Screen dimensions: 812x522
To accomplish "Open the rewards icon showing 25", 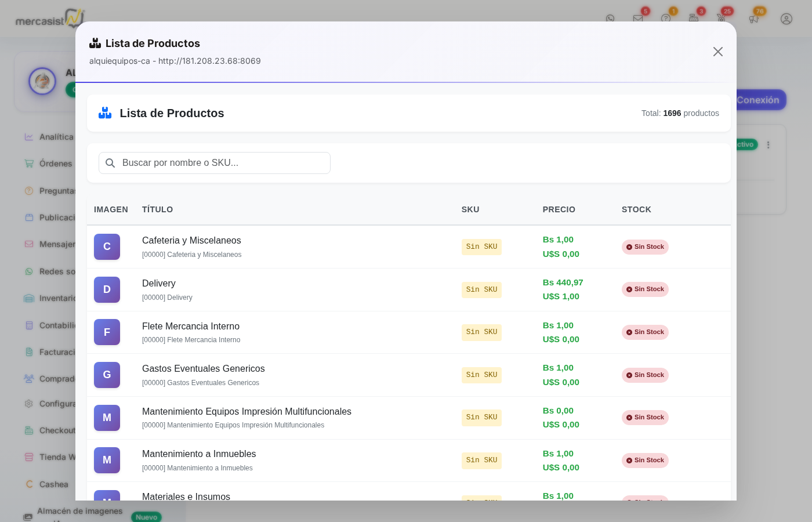I will pos(721,19).
